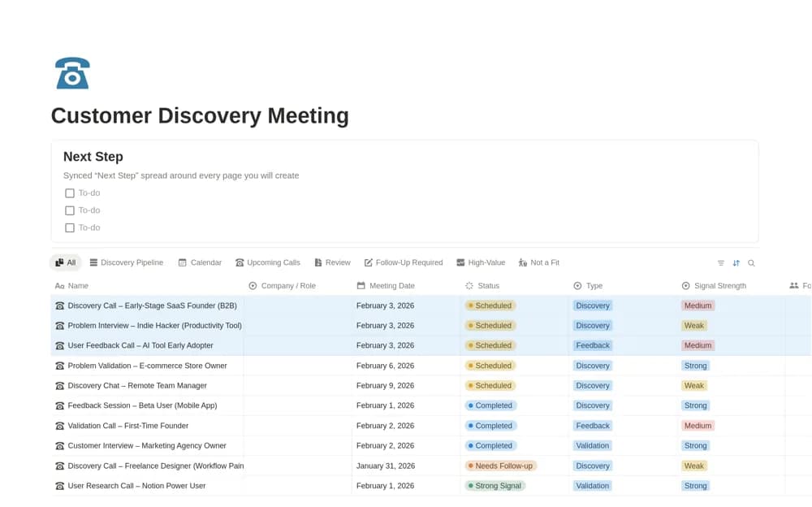Image resolution: width=812 pixels, height=507 pixels.
Task: Click phone icon beside Customer Interview – Marketing Agency Owner
Action: 59,446
